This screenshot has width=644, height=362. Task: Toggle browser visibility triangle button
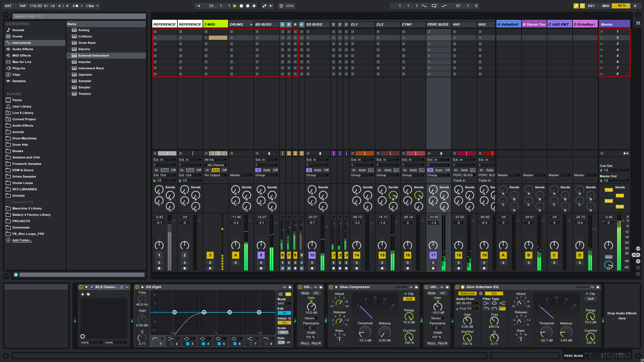coord(6,15)
